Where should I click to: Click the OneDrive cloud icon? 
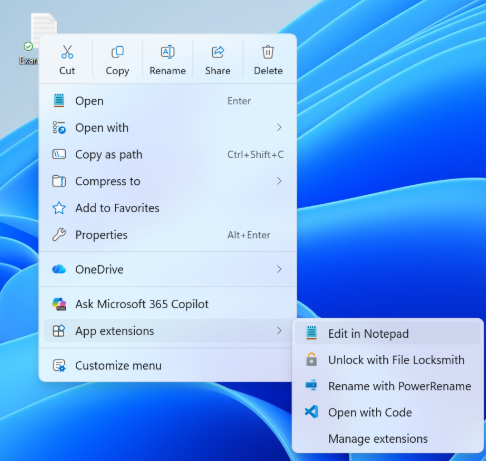click(59, 269)
